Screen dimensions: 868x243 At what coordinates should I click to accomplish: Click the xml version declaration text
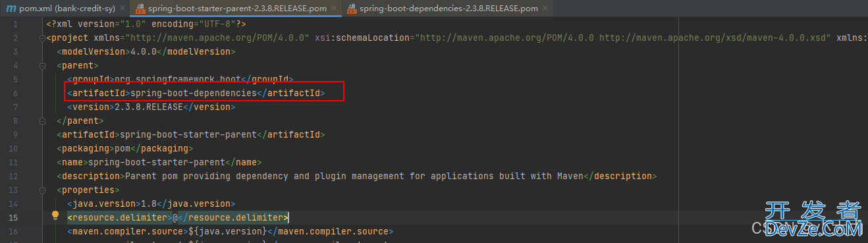146,24
